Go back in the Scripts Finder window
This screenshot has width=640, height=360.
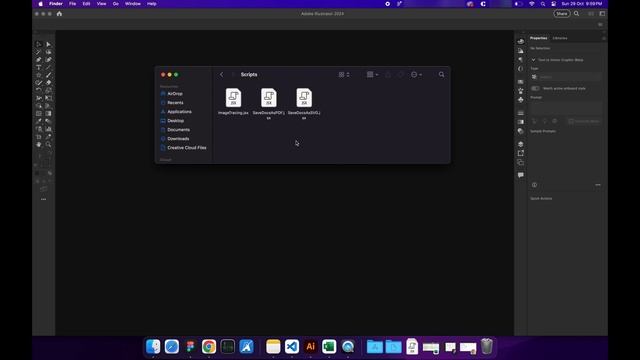222,75
